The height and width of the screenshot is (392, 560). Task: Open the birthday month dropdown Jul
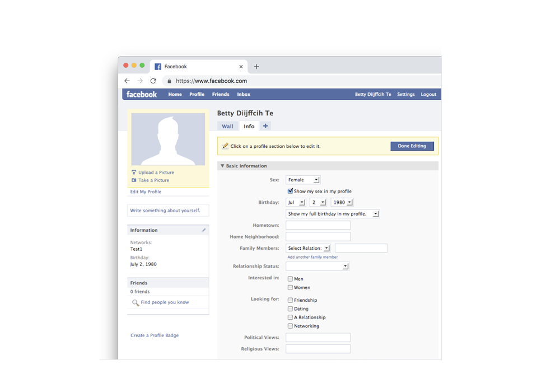point(296,202)
